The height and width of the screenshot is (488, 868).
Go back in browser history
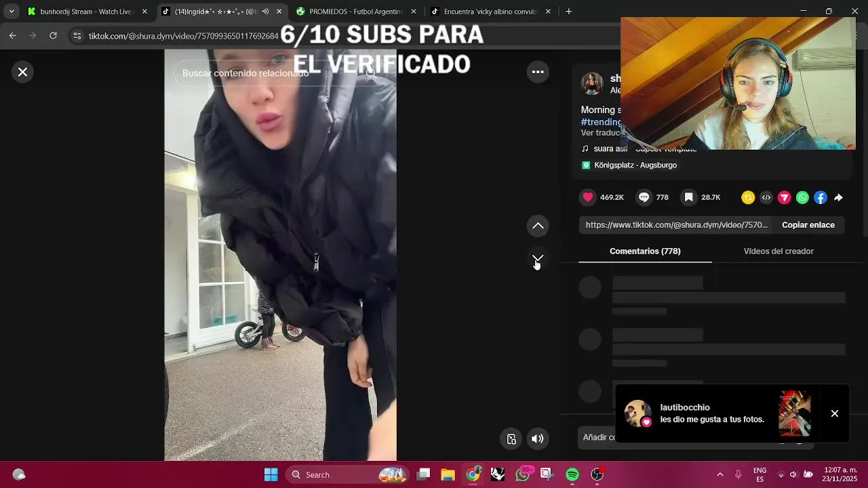pos(12,35)
